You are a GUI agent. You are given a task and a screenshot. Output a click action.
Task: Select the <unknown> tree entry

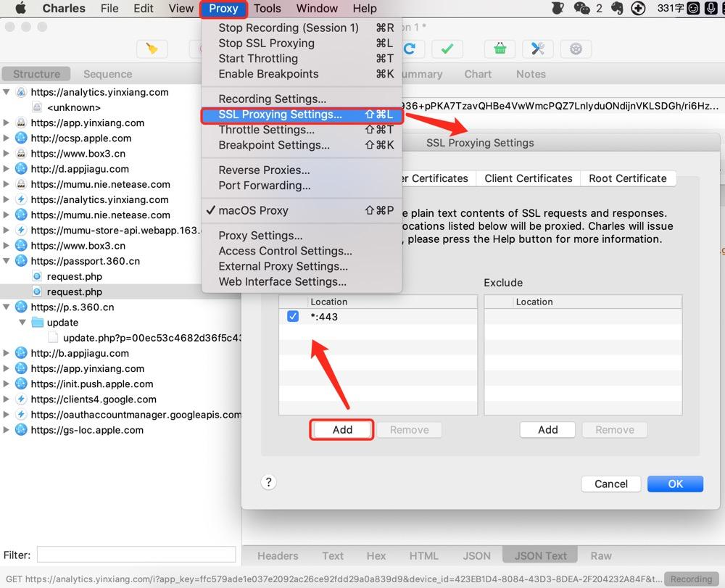point(73,107)
